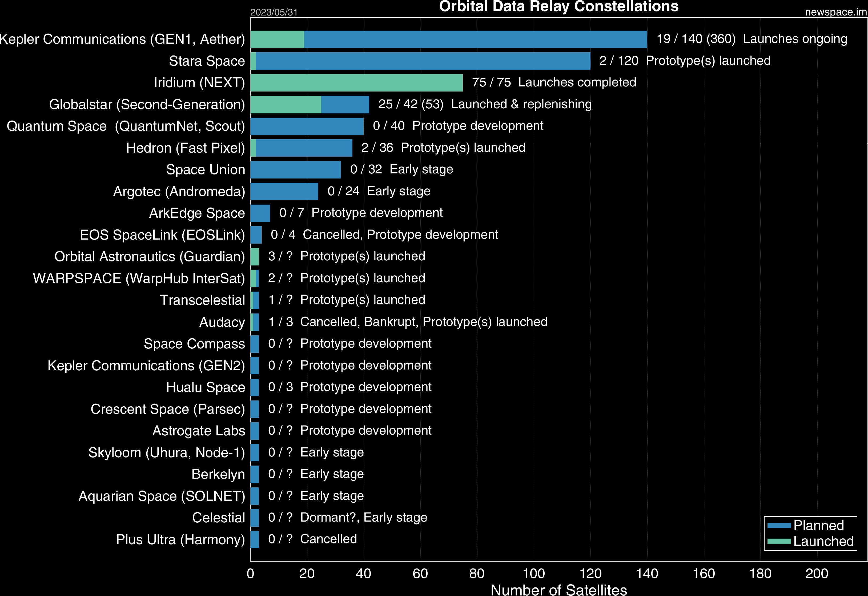The image size is (868, 596).
Task: Click the Number of Satellites axis label
Action: [x=558, y=590]
